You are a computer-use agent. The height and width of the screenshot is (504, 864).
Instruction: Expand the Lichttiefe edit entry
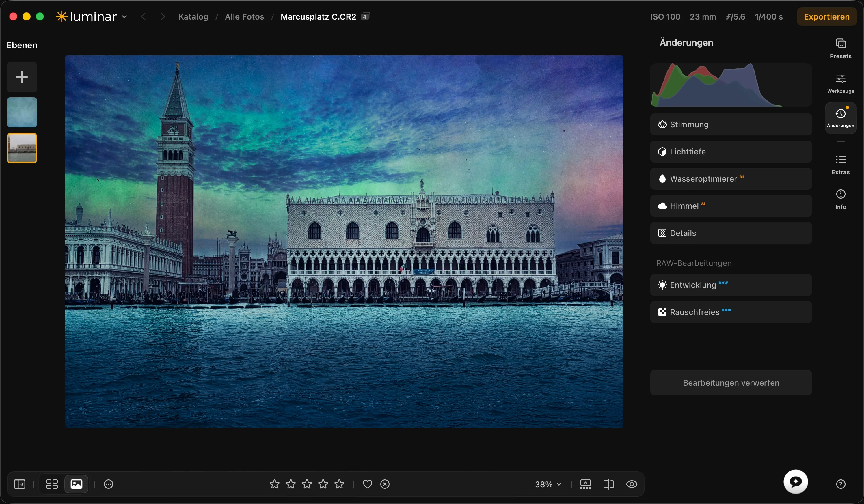(731, 152)
